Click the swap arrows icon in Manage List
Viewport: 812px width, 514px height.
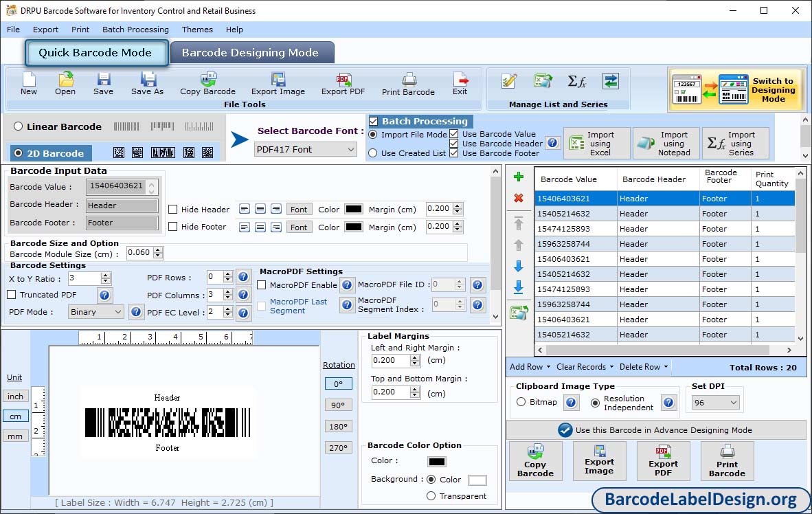[611, 81]
